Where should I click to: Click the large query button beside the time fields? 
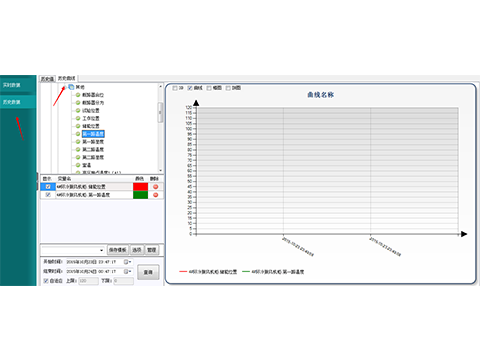coord(148,272)
